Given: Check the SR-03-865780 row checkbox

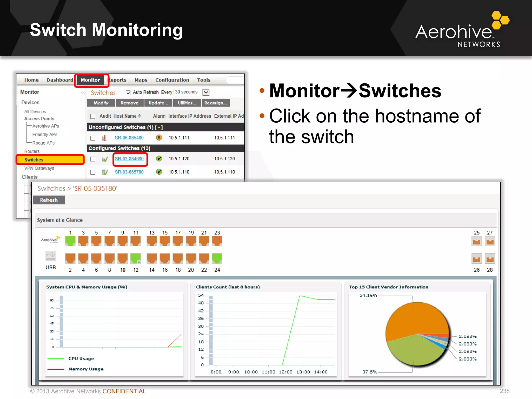Looking at the screenshot, I should [93, 172].
